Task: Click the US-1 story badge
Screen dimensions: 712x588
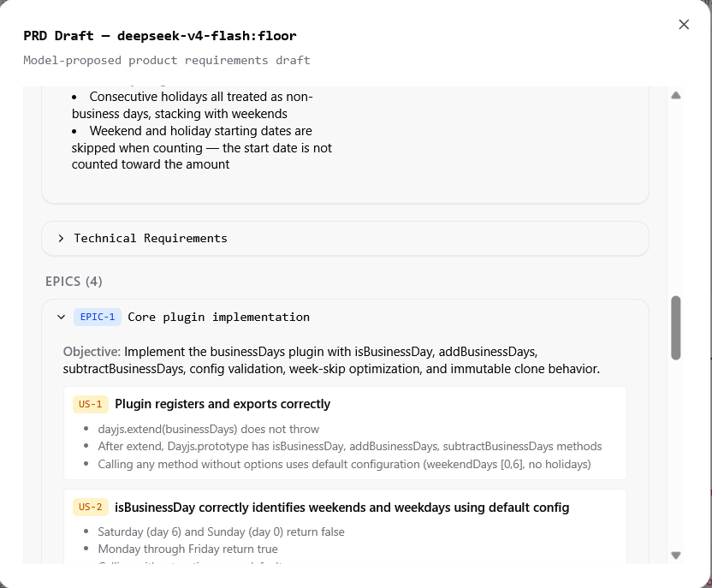Action: click(91, 404)
